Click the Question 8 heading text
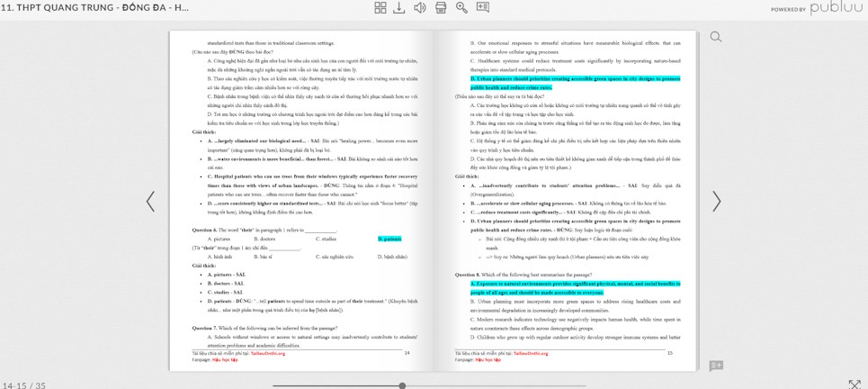The image size is (868, 389). (467, 275)
